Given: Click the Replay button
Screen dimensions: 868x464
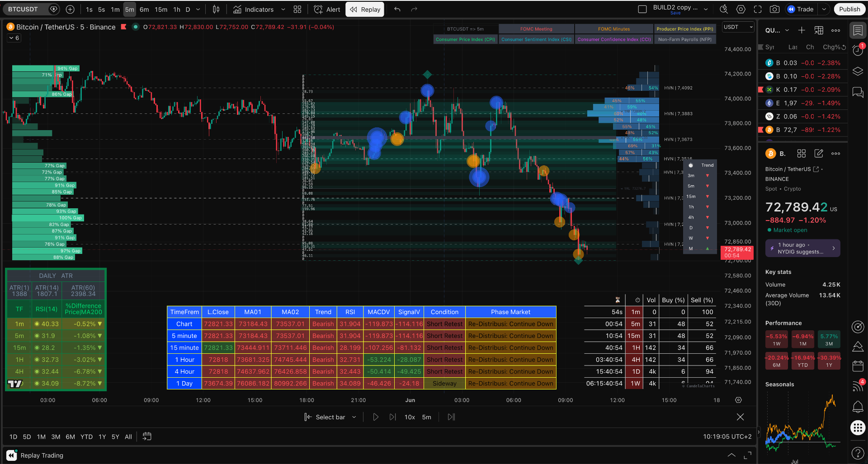Looking at the screenshot, I should tap(365, 9).
